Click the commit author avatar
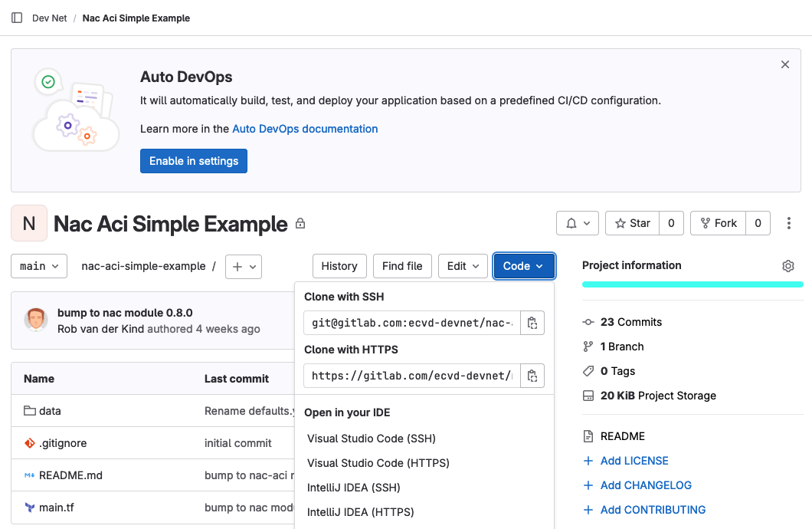 tap(36, 320)
